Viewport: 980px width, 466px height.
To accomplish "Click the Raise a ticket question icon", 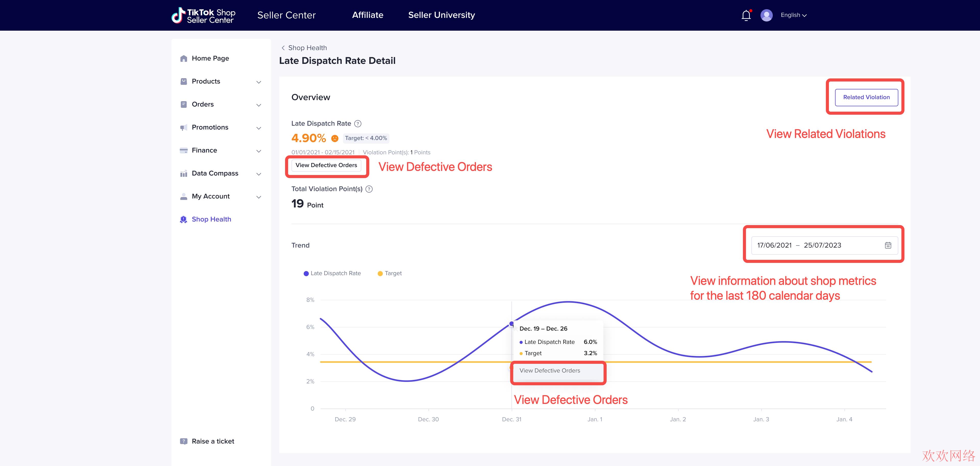I will click(184, 441).
